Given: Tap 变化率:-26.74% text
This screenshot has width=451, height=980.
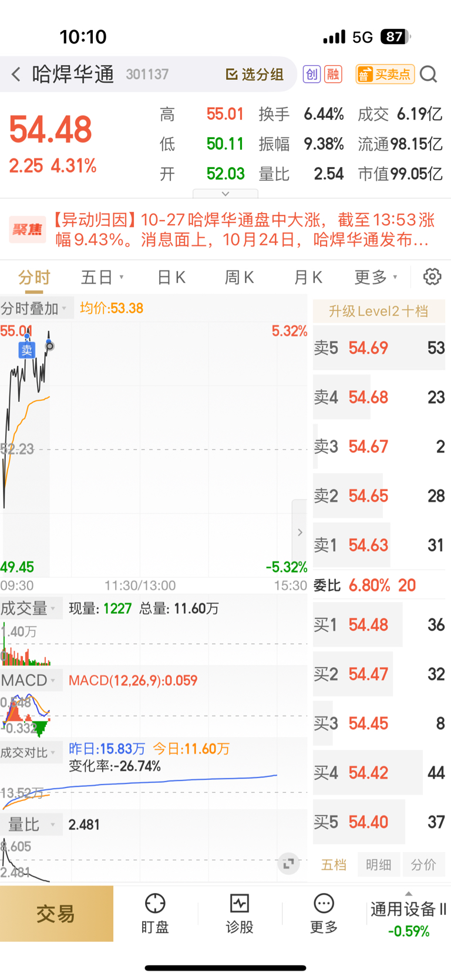Looking at the screenshot, I should pyautogui.click(x=115, y=766).
